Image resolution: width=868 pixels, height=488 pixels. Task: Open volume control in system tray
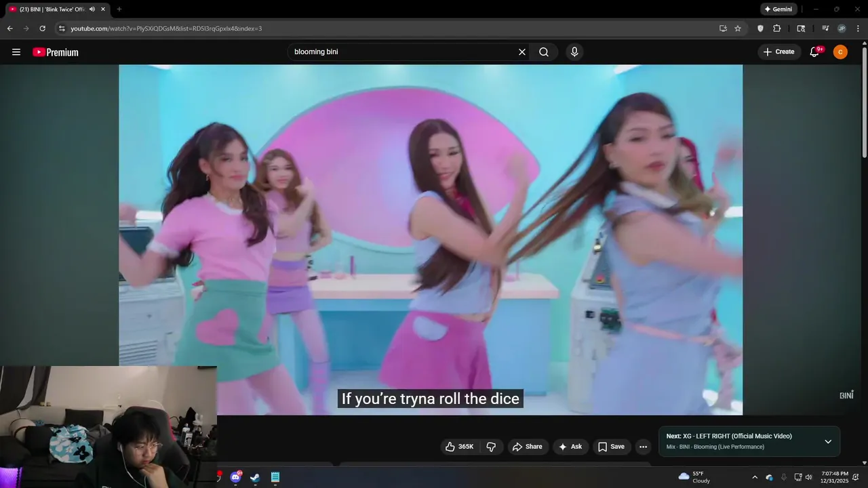pyautogui.click(x=808, y=477)
